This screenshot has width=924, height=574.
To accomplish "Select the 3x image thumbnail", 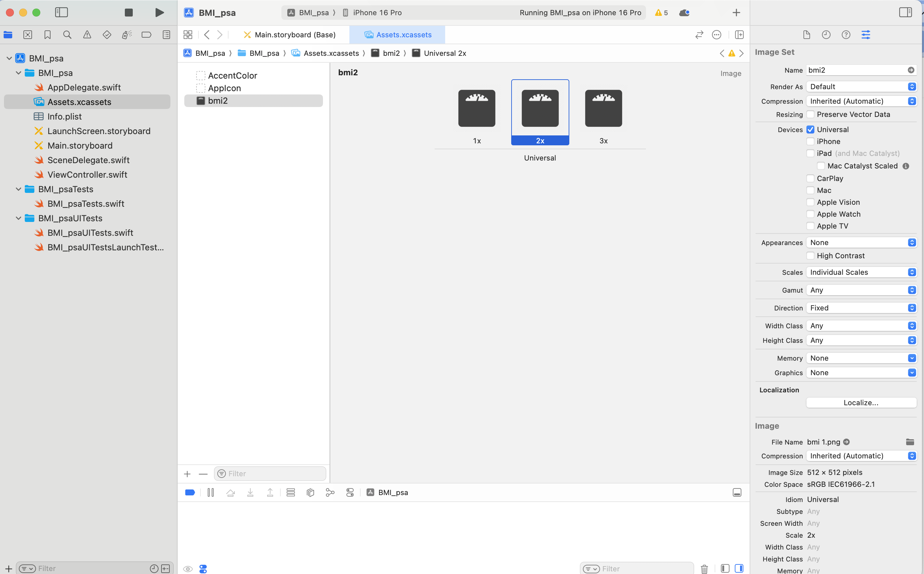I will [x=603, y=108].
